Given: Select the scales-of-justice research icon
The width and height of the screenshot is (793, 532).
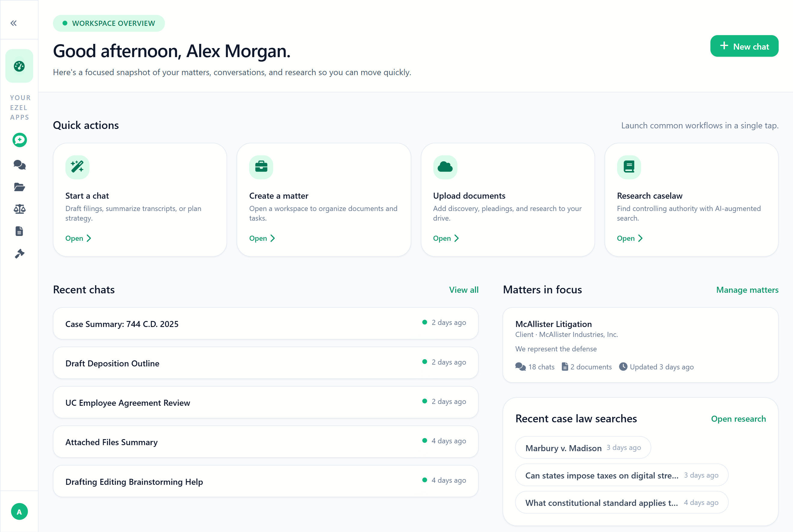Looking at the screenshot, I should (19, 209).
